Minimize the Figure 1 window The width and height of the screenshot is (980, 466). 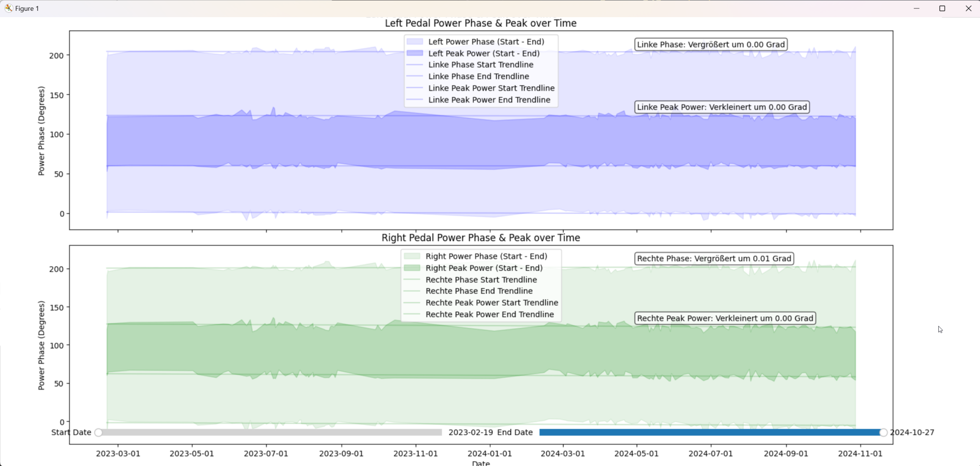916,8
